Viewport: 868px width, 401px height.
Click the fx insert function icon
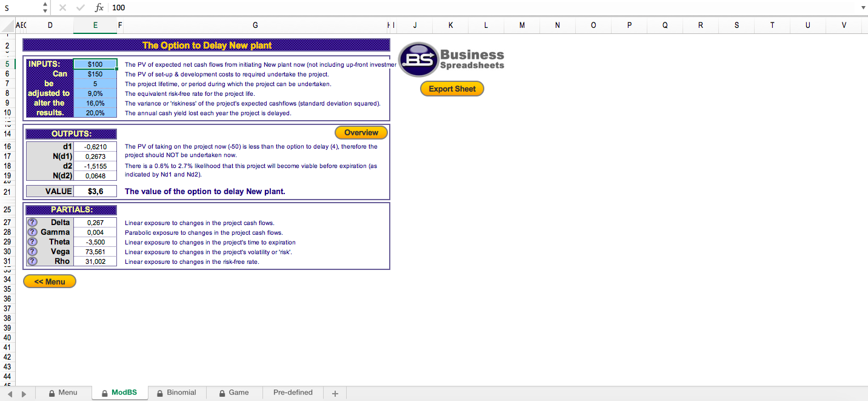(x=99, y=7)
